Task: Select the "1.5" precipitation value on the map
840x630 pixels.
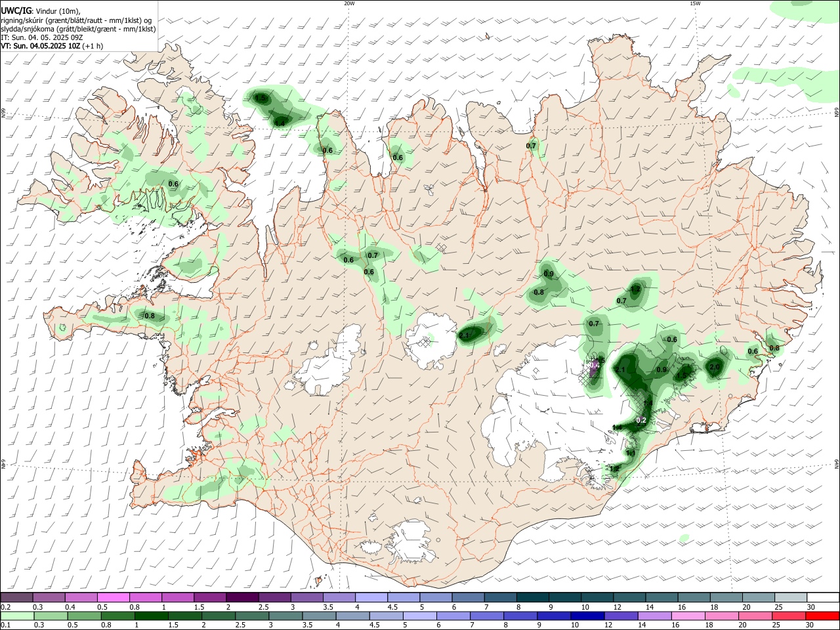Action: (261, 98)
